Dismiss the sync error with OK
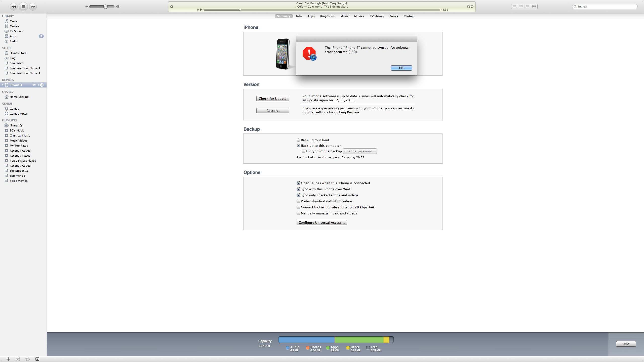This screenshot has width=644, height=362. tap(401, 68)
